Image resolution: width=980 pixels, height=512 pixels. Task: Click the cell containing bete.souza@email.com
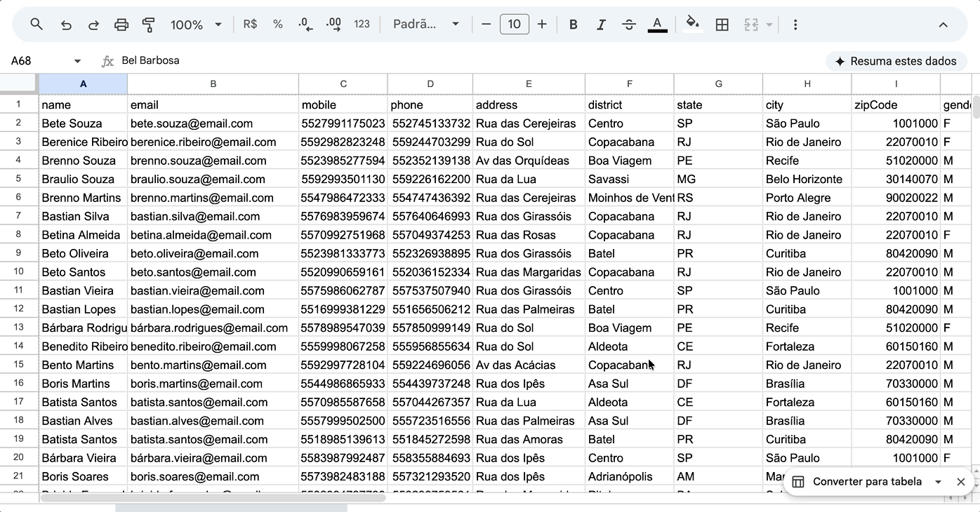[x=213, y=123]
